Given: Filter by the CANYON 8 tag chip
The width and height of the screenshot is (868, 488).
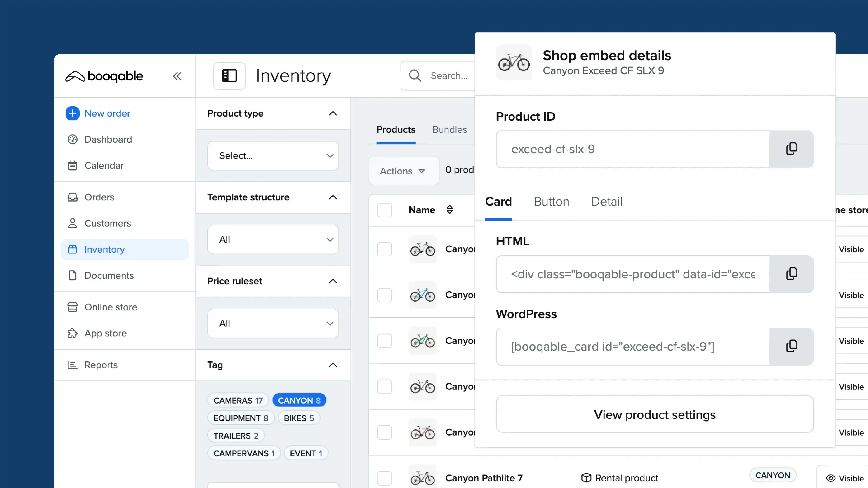Looking at the screenshot, I should pyautogui.click(x=299, y=400).
